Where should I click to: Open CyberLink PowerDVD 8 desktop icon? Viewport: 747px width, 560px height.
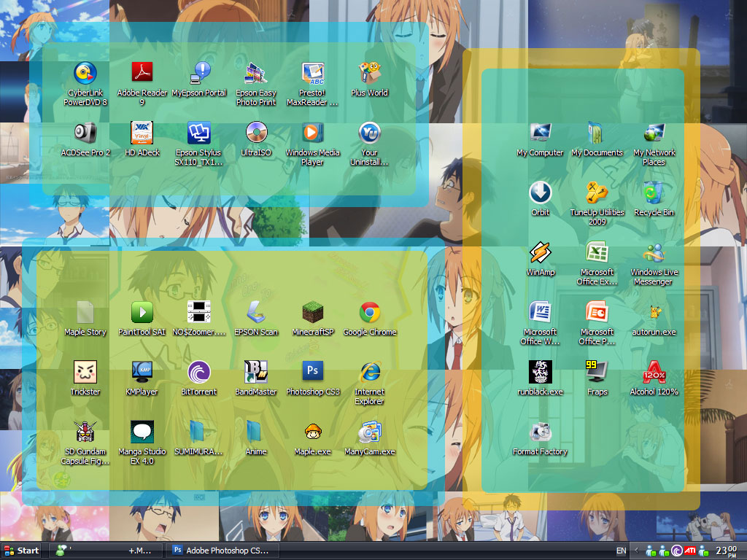85,74
